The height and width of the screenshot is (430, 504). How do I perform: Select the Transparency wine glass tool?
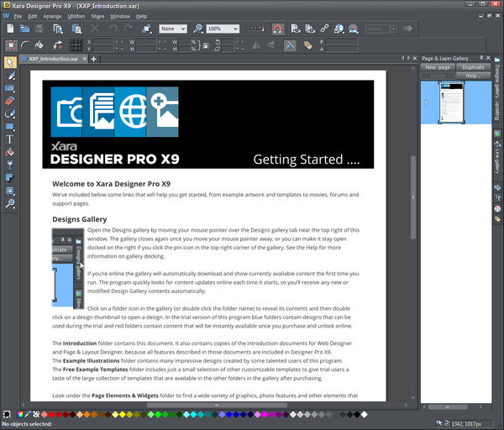pyautogui.click(x=10, y=165)
